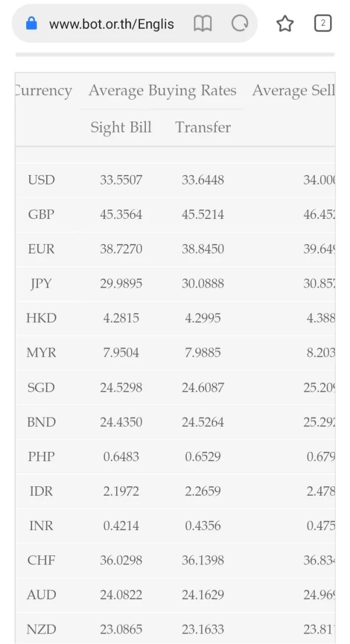Tap the EUR sight bill rate 38.7270
Image resolution: width=350 pixels, height=644 pixels.
click(121, 249)
